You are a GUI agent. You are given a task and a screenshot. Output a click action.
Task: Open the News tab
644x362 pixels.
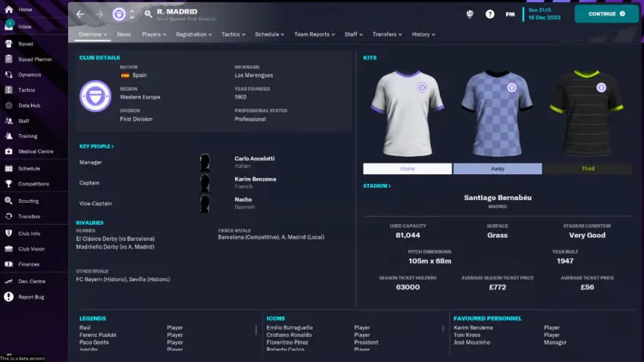(x=123, y=35)
